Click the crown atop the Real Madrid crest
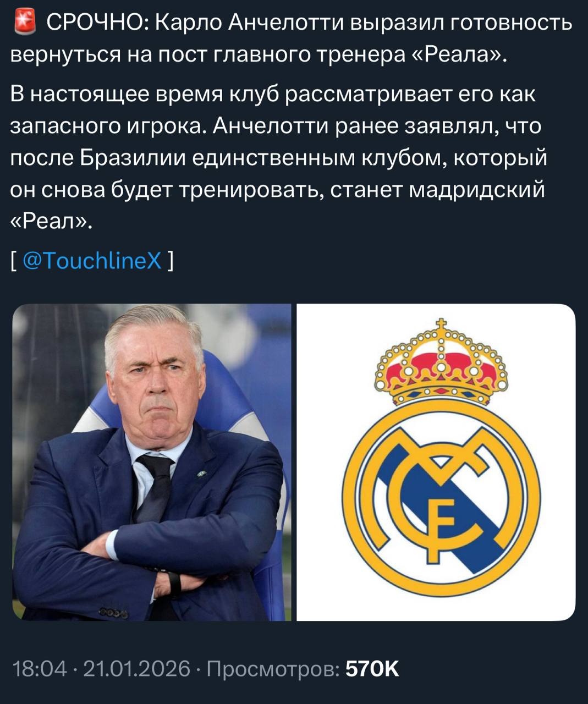588x704 pixels. coord(439,363)
